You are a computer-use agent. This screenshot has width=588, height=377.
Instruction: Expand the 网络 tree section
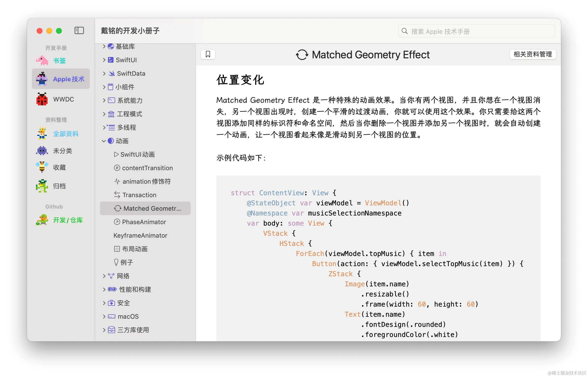pyautogui.click(x=104, y=276)
